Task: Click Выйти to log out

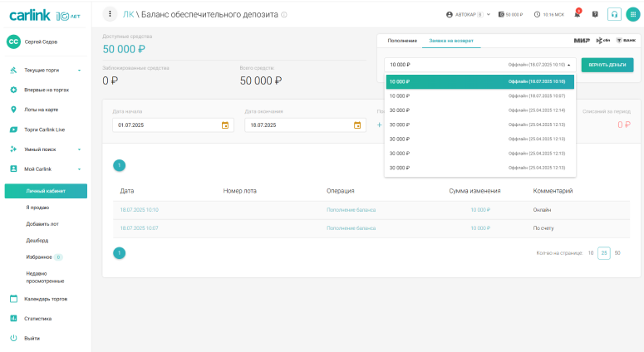Action: 32,338
